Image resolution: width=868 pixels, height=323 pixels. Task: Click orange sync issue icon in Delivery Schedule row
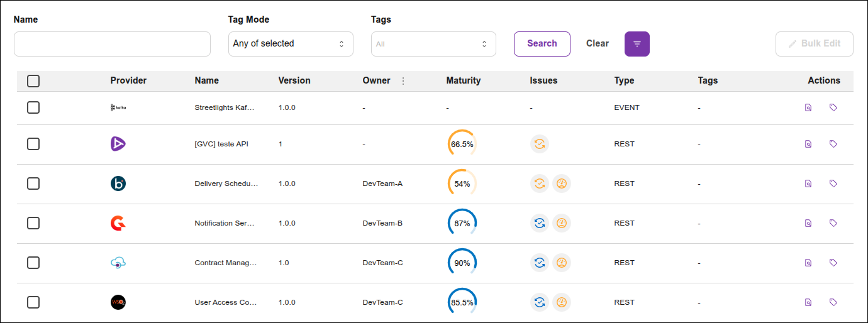pyautogui.click(x=540, y=183)
